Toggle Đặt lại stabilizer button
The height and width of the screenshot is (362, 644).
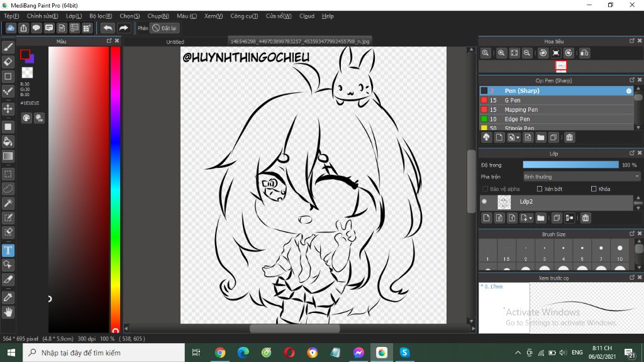point(164,28)
